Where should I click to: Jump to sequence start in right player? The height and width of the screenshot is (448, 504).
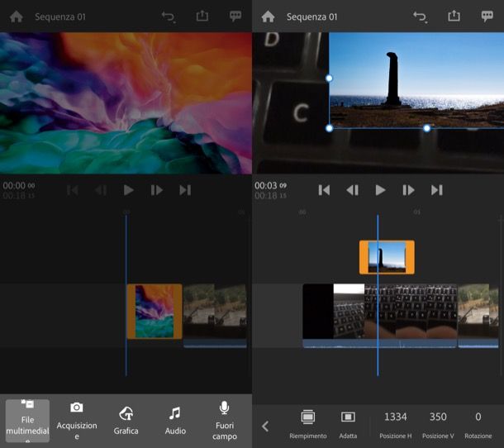pos(324,190)
